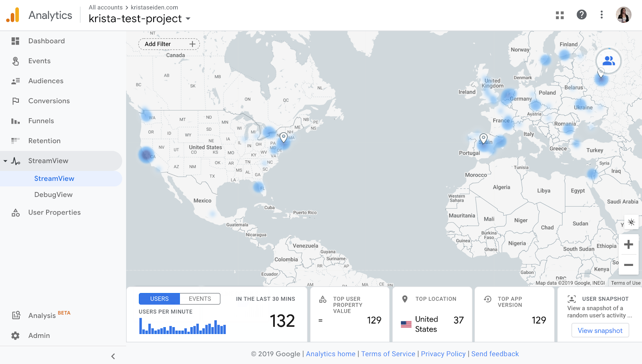Collapse the sidebar with the chevron arrow
The image size is (642, 364).
(113, 356)
